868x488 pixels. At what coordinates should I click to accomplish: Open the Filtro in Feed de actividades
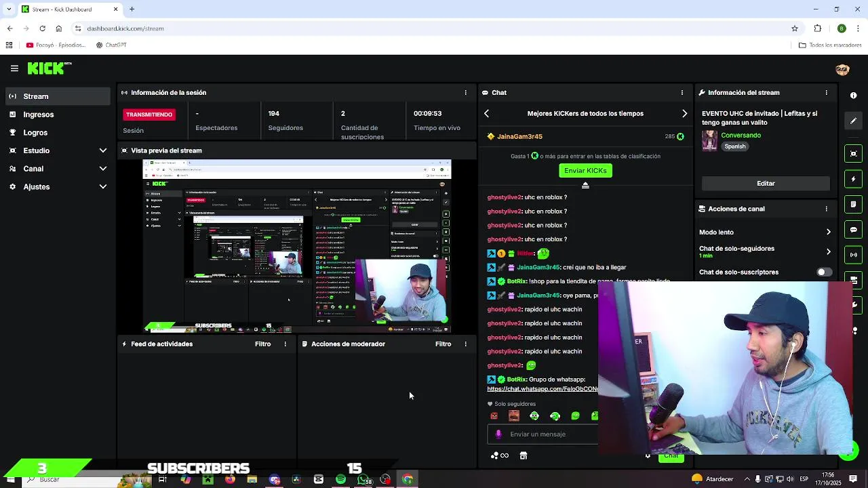pyautogui.click(x=262, y=344)
